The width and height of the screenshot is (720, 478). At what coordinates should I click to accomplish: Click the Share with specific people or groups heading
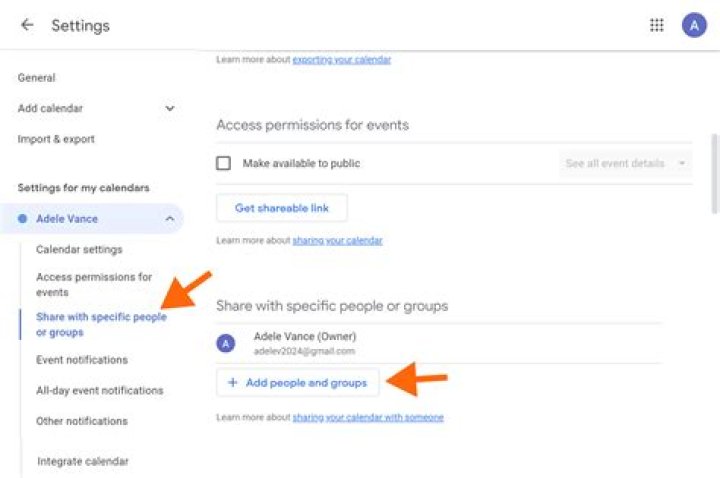tap(332, 306)
